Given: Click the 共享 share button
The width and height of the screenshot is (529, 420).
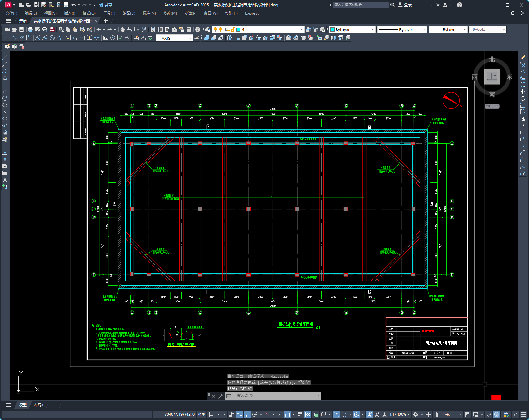Looking at the screenshot, I should click(105, 5).
